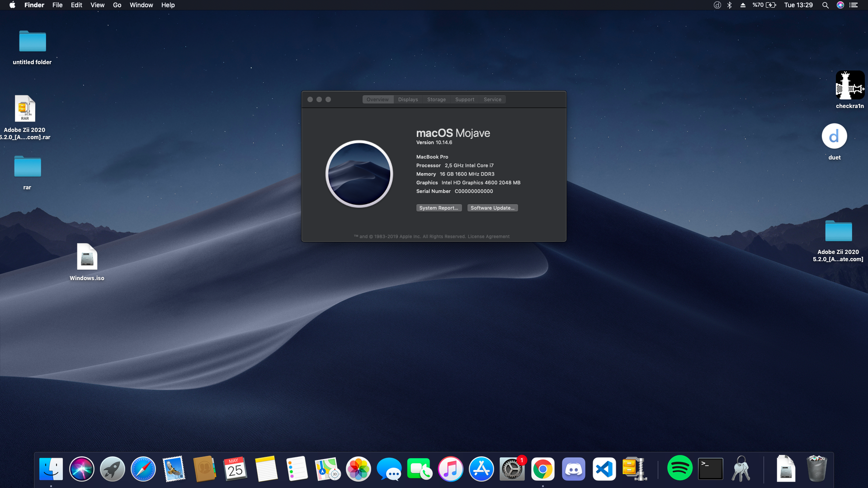This screenshot has height=488, width=868.
Task: Open Launchpad rocket icon
Action: point(112,469)
